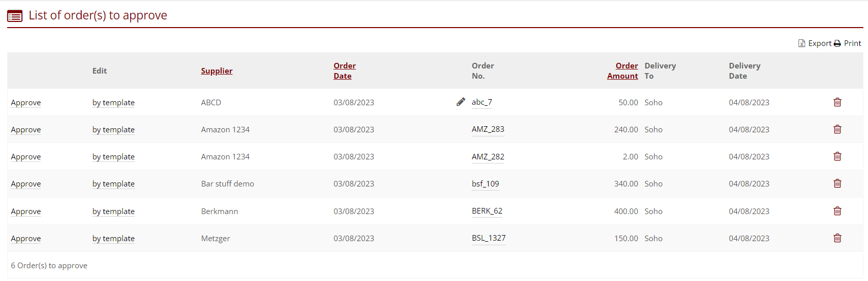Image resolution: width=868 pixels, height=281 pixels.
Task: Click trash icon for order AMZ_283
Action: tap(837, 129)
